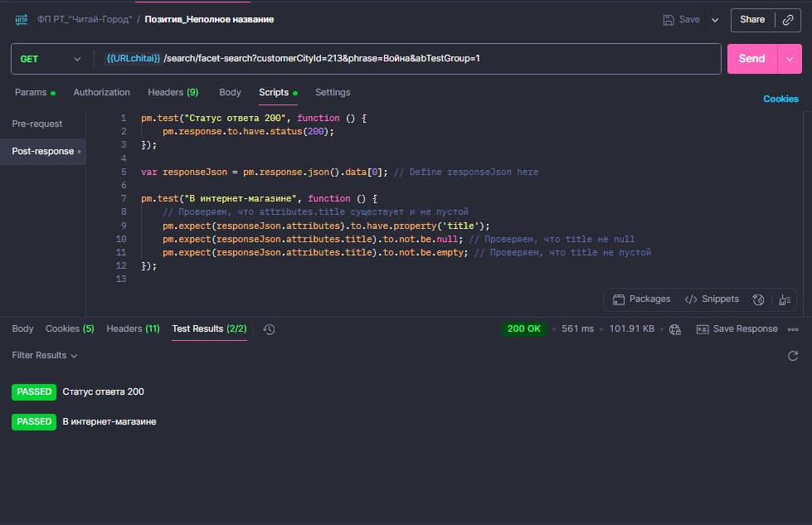Click the network globe icon by the response size
Viewport: 812px width, 525px height.
point(675,329)
